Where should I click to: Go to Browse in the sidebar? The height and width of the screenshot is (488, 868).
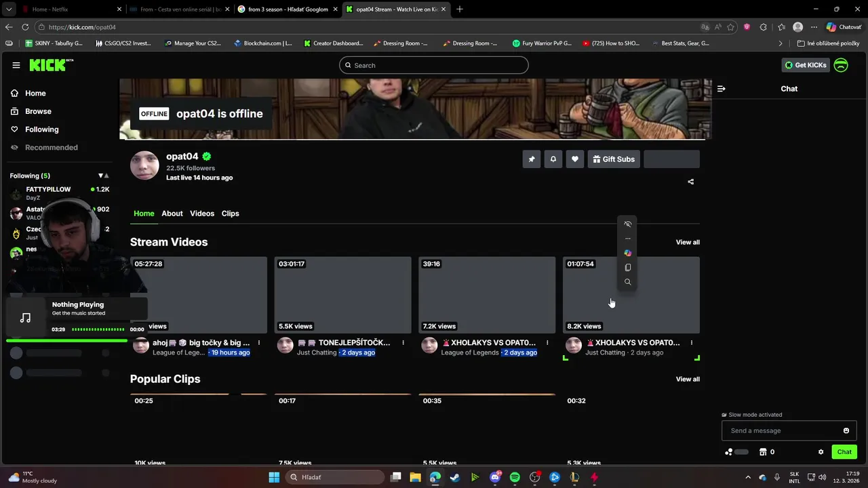point(38,111)
